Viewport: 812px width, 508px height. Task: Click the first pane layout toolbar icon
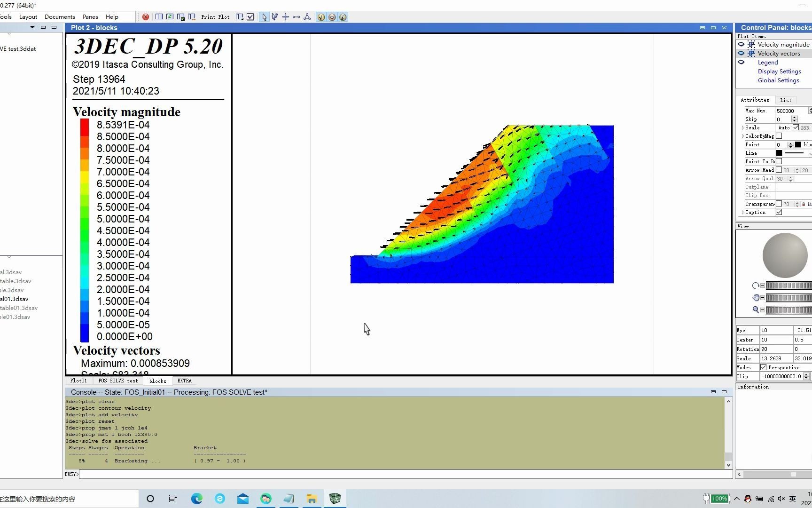point(159,17)
